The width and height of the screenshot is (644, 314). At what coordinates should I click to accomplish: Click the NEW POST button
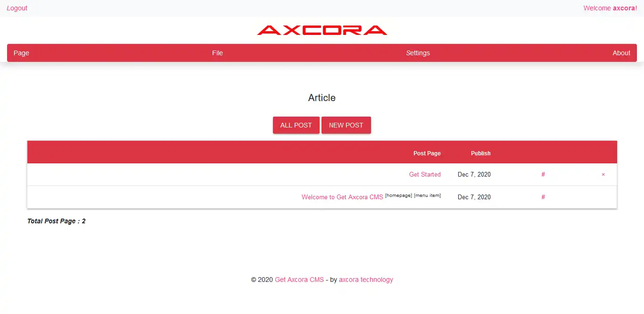(346, 125)
